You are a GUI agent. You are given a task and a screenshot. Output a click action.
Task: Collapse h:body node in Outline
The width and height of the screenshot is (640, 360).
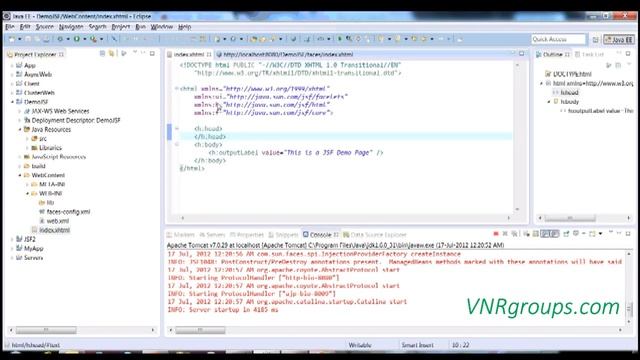[549, 102]
